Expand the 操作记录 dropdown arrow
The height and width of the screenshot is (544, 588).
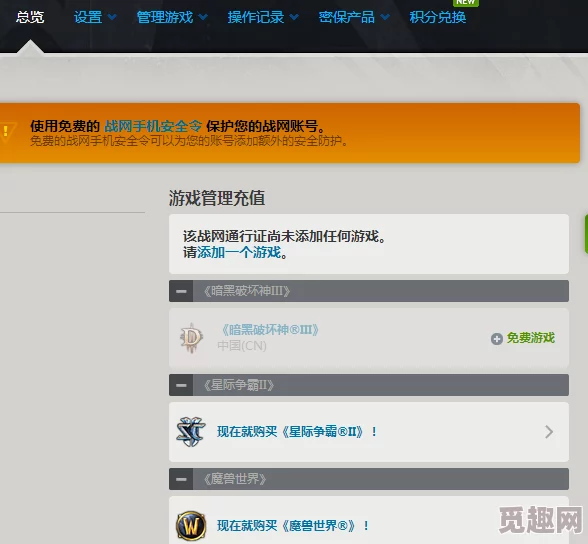tap(294, 17)
